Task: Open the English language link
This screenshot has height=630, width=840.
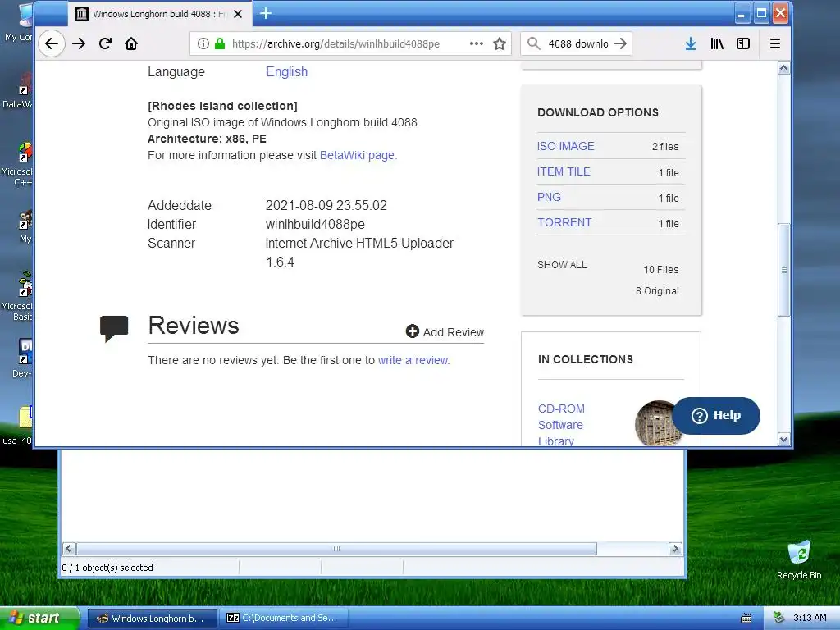Action: tap(286, 72)
